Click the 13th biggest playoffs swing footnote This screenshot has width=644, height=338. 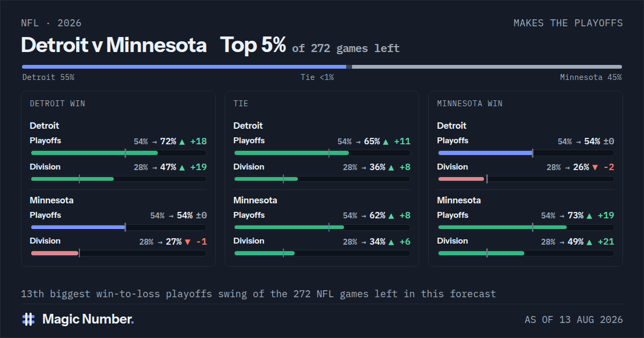point(259,294)
